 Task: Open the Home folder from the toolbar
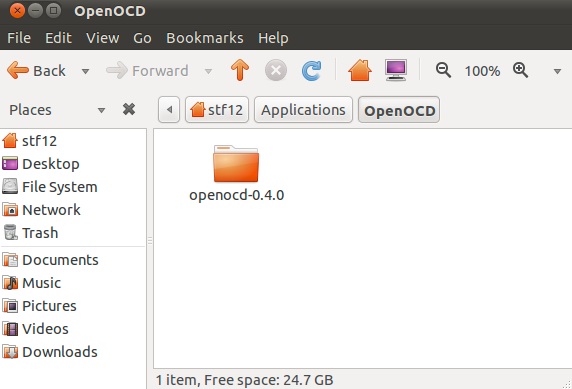[x=360, y=70]
